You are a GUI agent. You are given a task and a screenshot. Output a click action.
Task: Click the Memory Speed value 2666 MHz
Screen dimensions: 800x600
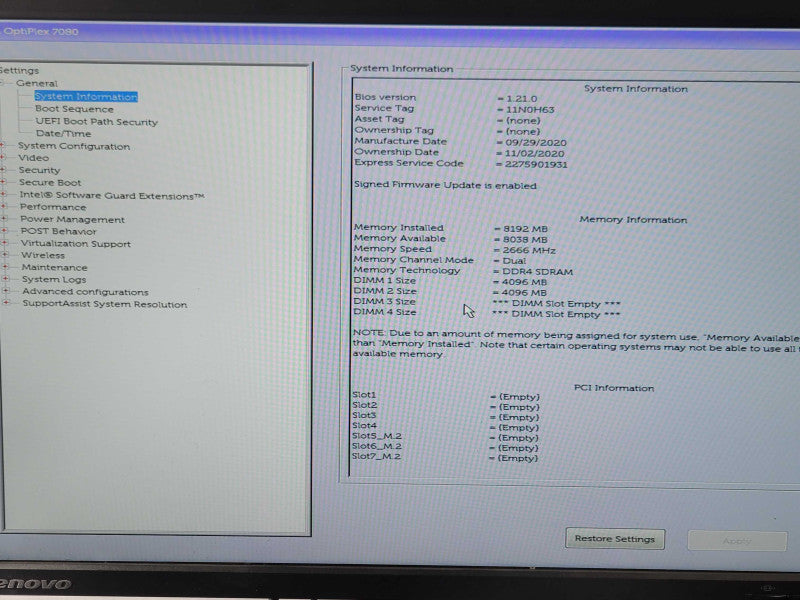(529, 251)
